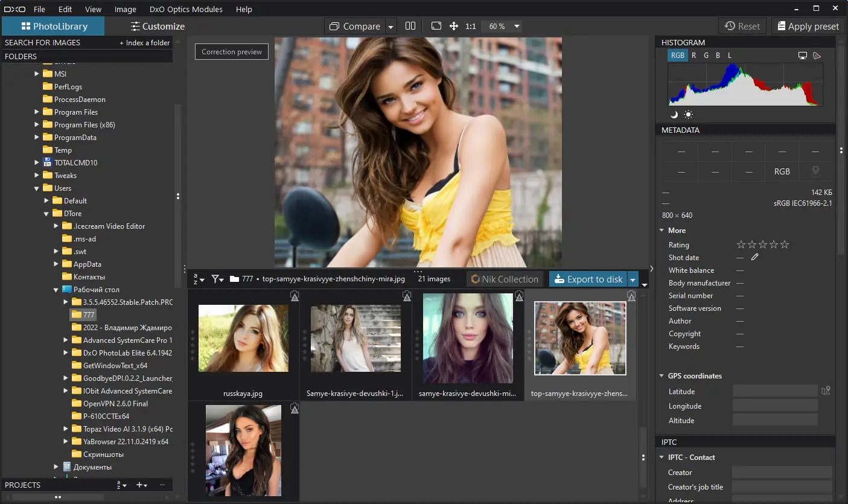Click the monitor gamut warning icon

802,56
